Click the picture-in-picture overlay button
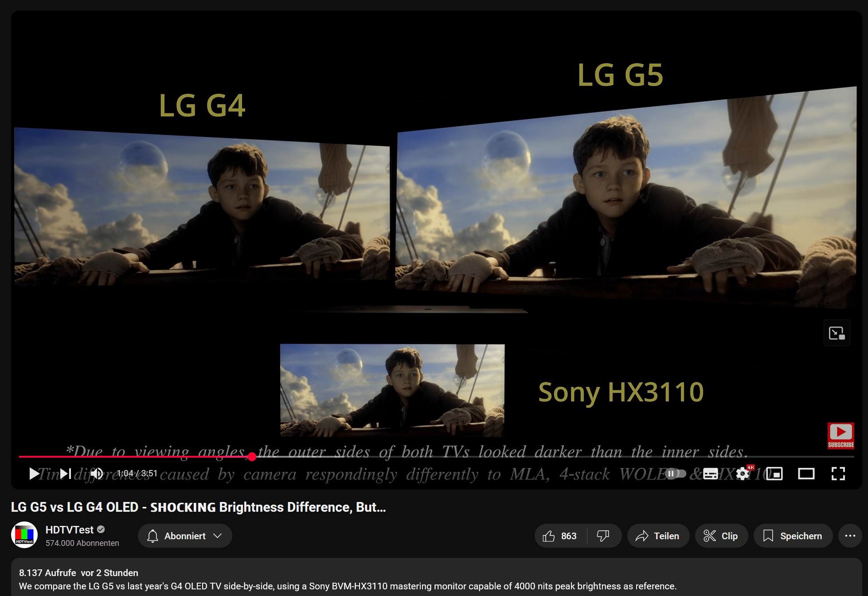This screenshot has height=596, width=868. click(x=837, y=333)
